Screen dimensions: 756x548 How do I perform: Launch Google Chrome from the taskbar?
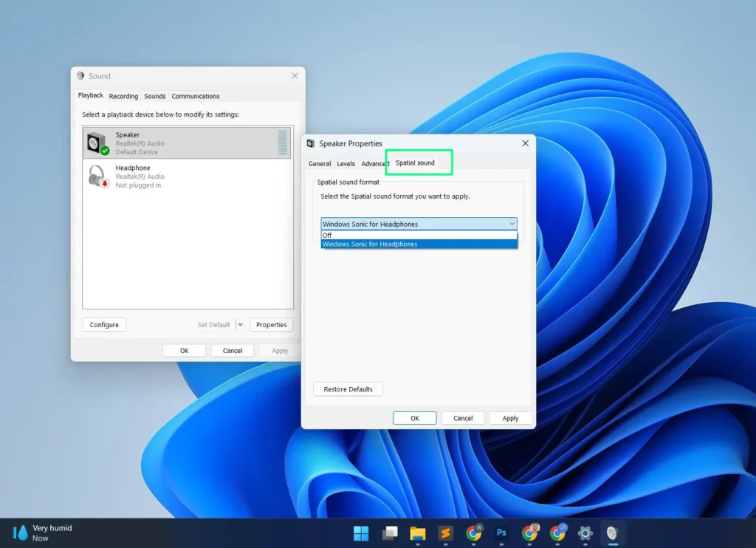pyautogui.click(x=473, y=532)
